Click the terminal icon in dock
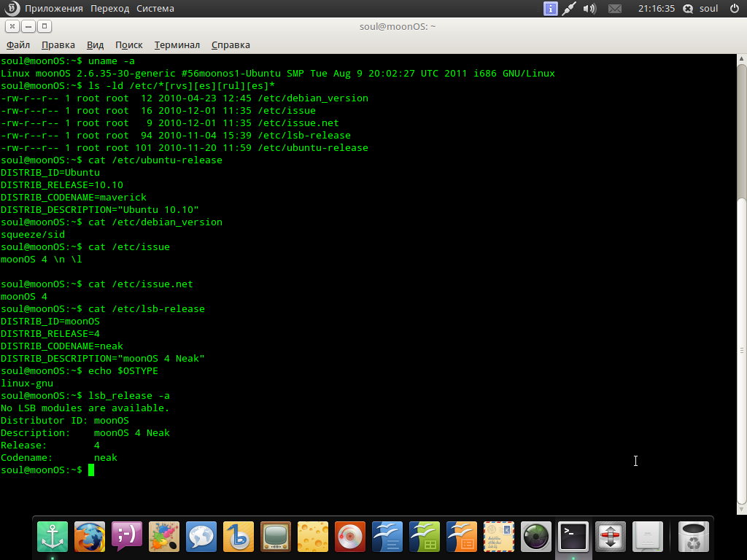The image size is (747, 560). (573, 537)
